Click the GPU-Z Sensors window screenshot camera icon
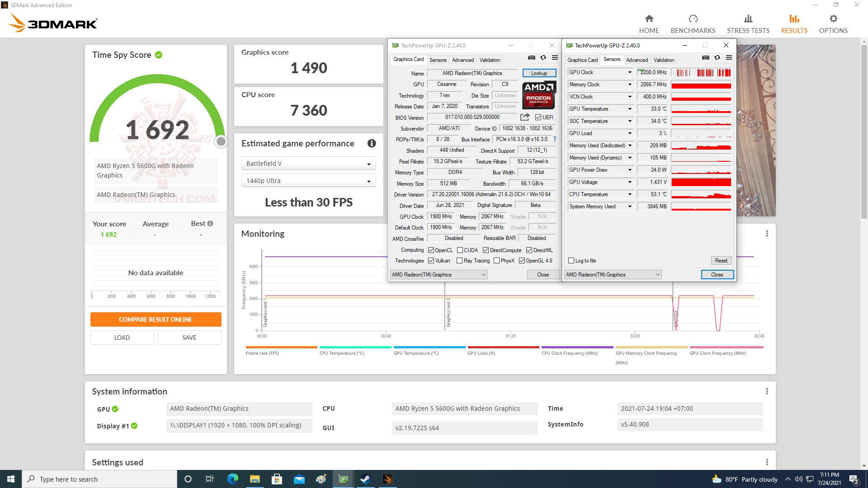The image size is (868, 488). pos(705,58)
